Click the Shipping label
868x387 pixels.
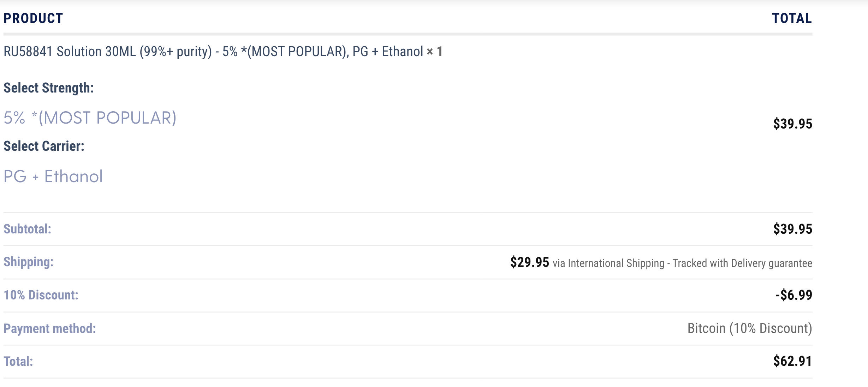28,262
